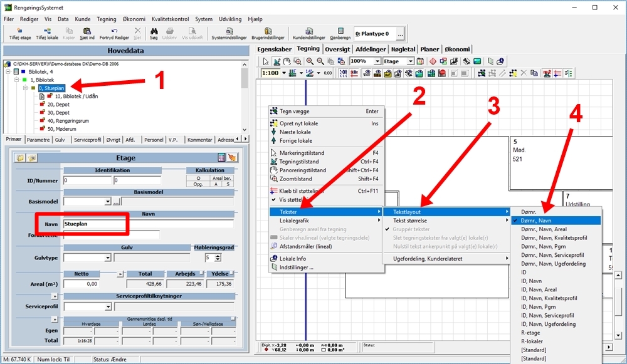Open the Økonomi menu in menu bar
Screen dimensions: 627x364
click(134, 19)
